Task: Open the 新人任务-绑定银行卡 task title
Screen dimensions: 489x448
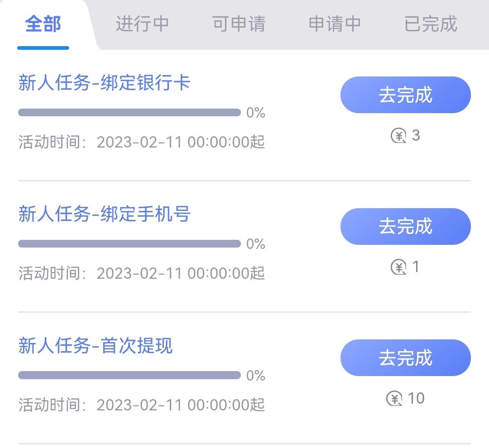Action: pos(104,83)
